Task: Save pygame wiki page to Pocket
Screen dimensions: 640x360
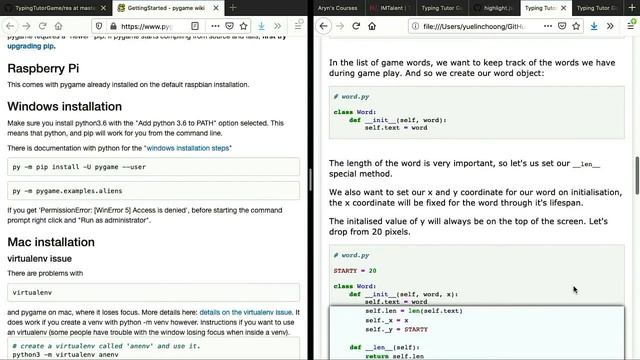Action: coord(229,26)
